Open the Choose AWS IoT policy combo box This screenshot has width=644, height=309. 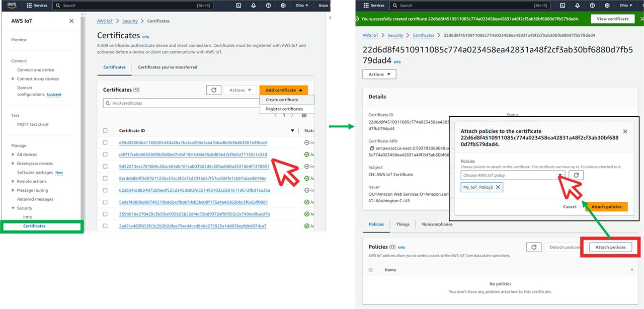[x=513, y=175]
